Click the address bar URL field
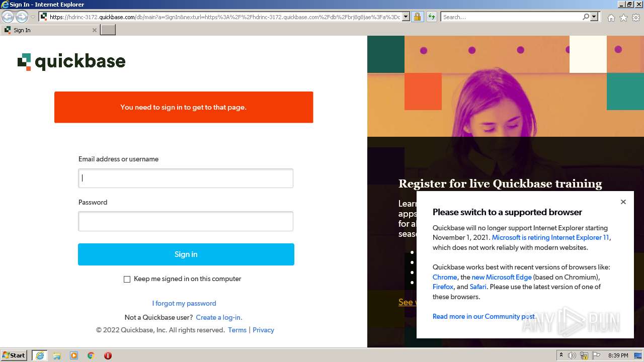Viewport: 644px width, 362px height. click(225, 17)
